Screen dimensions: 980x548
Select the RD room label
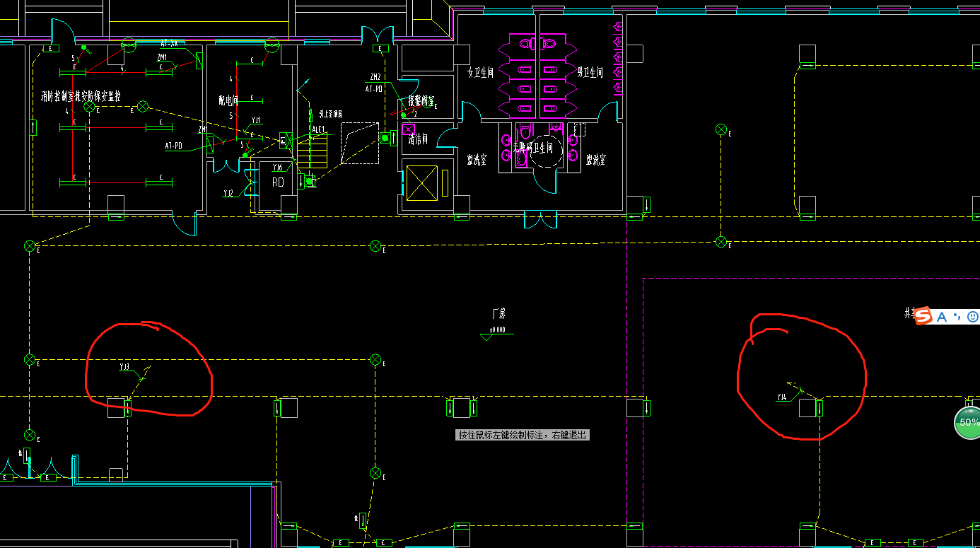[x=278, y=182]
